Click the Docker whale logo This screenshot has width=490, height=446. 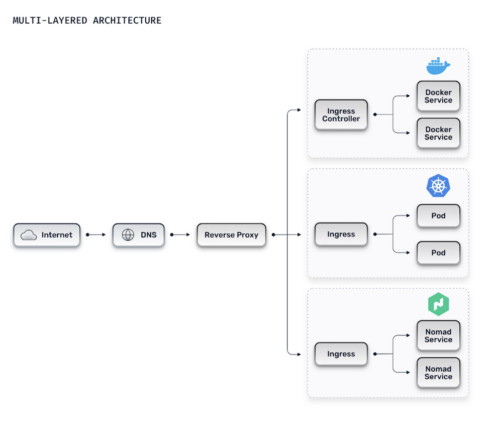pyautogui.click(x=438, y=66)
